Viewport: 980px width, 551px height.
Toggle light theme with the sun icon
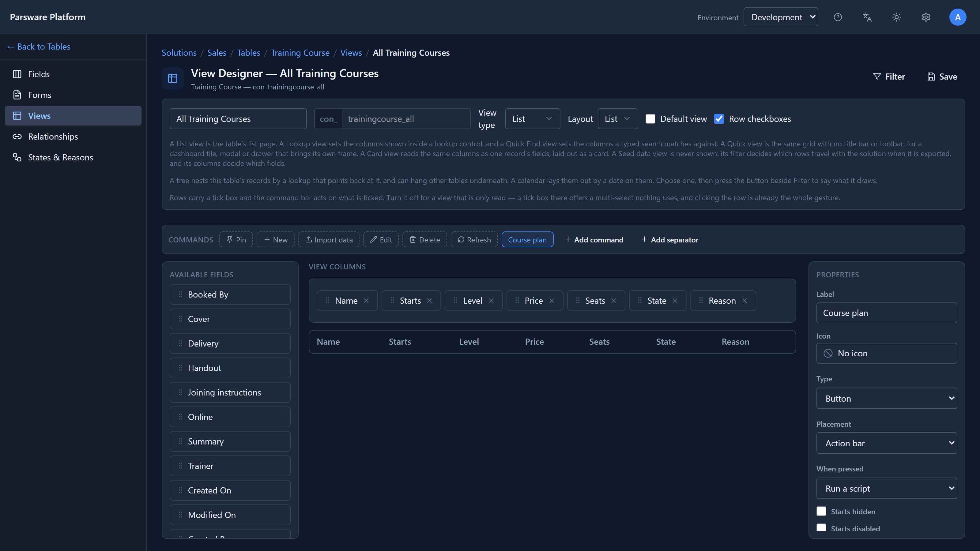pos(897,17)
